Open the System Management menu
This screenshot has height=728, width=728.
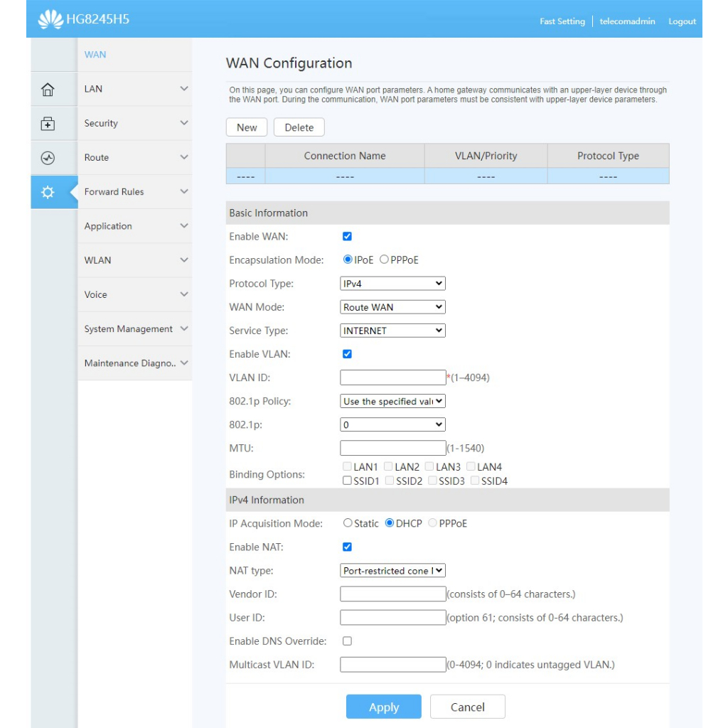click(134, 329)
